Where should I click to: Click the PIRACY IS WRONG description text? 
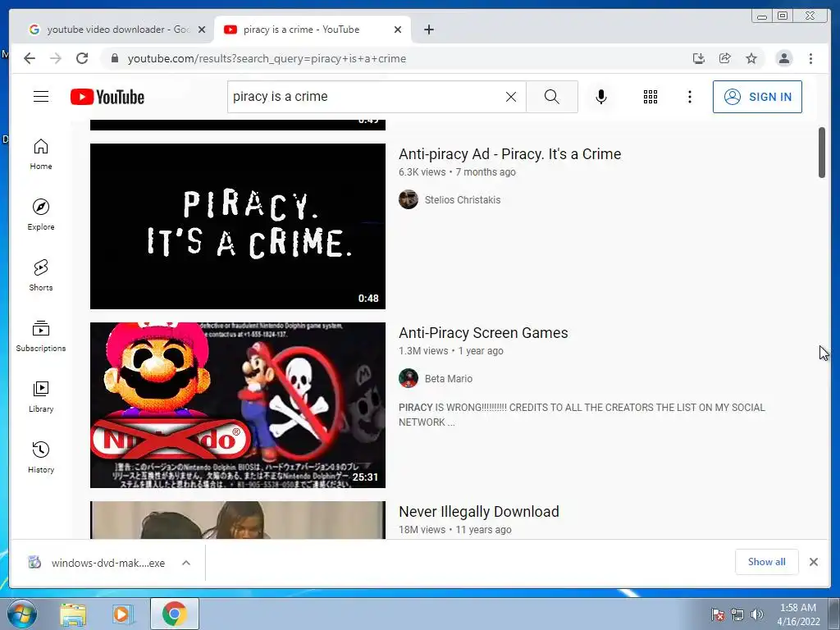coord(582,414)
